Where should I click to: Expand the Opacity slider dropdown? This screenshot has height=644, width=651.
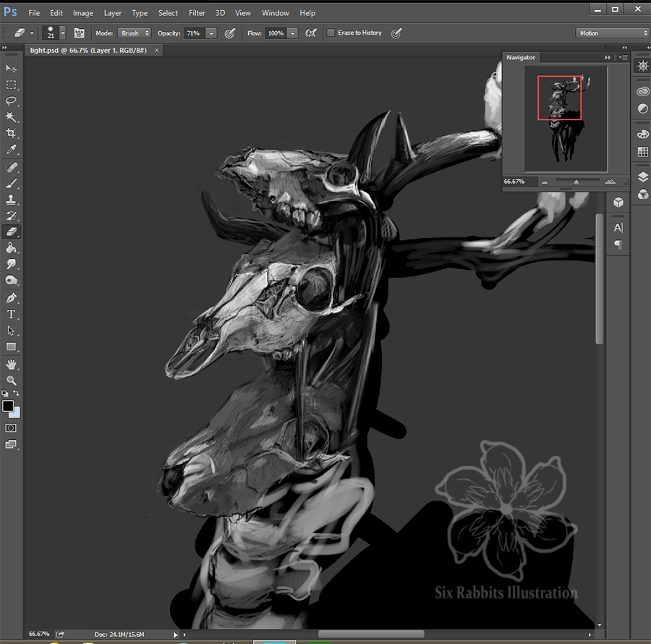211,33
